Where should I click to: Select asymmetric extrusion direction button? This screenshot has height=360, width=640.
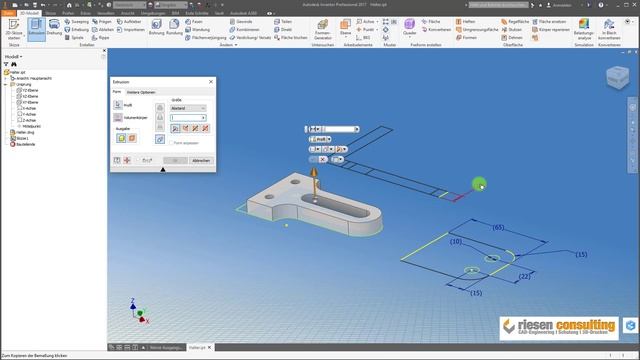click(205, 129)
